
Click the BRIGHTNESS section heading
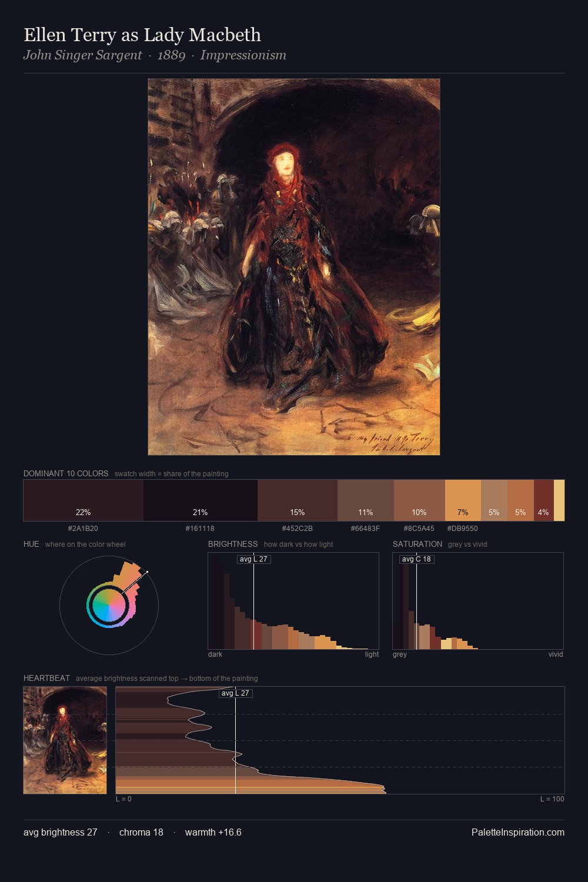pos(233,544)
